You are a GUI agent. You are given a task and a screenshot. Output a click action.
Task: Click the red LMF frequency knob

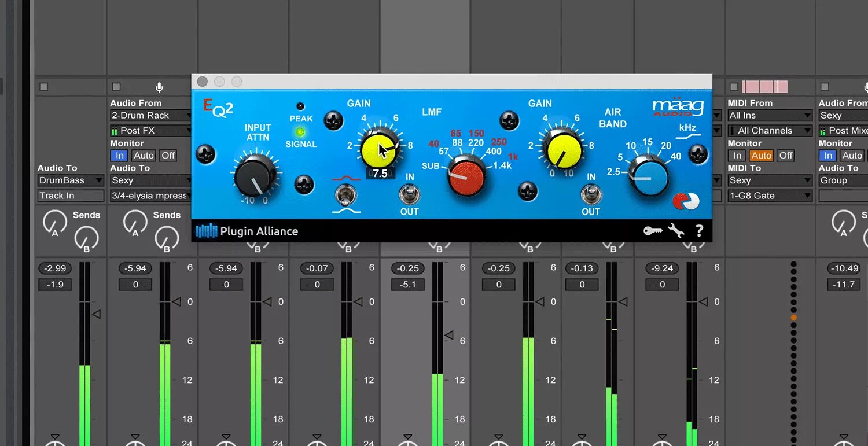point(467,176)
